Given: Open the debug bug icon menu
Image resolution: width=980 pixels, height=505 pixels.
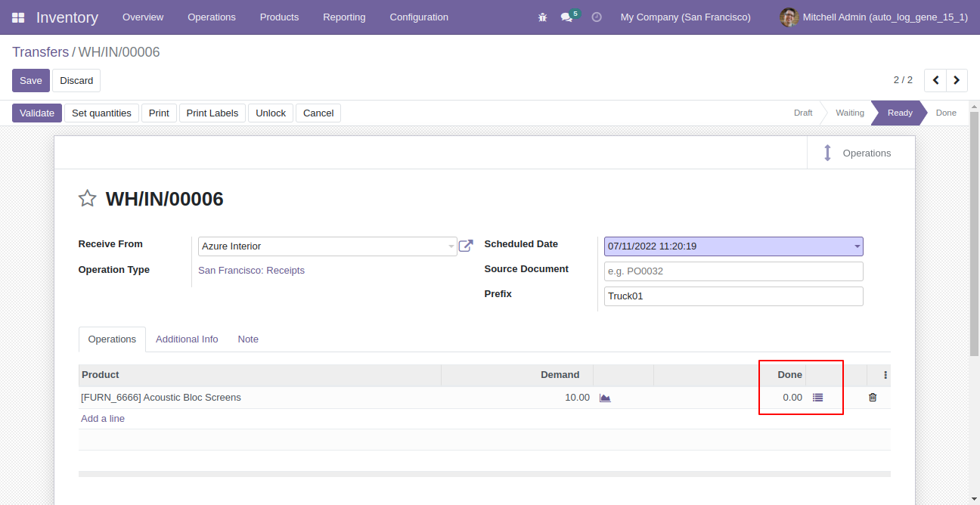Looking at the screenshot, I should point(542,17).
